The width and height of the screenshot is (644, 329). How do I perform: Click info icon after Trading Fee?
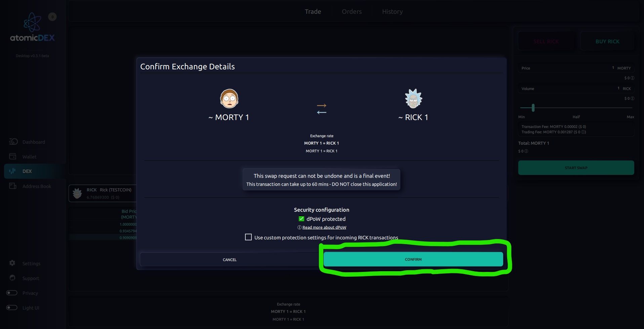click(x=583, y=132)
